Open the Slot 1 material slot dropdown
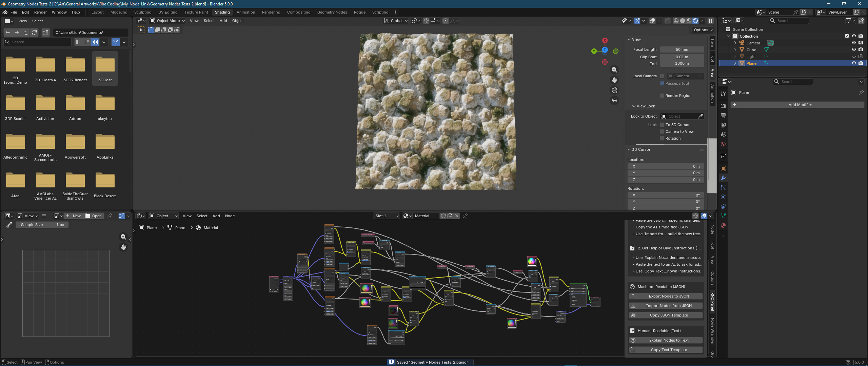This screenshot has height=366, width=868. pos(387,216)
